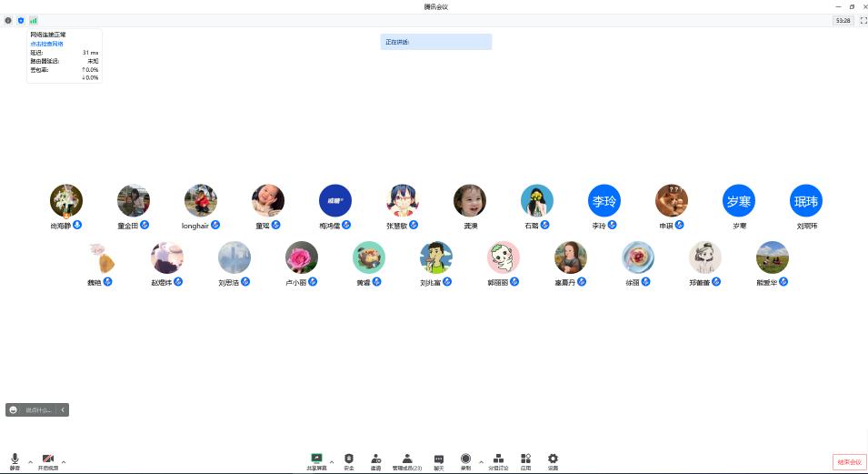
Task: Open the Apps (应用) icon
Action: click(x=525, y=461)
